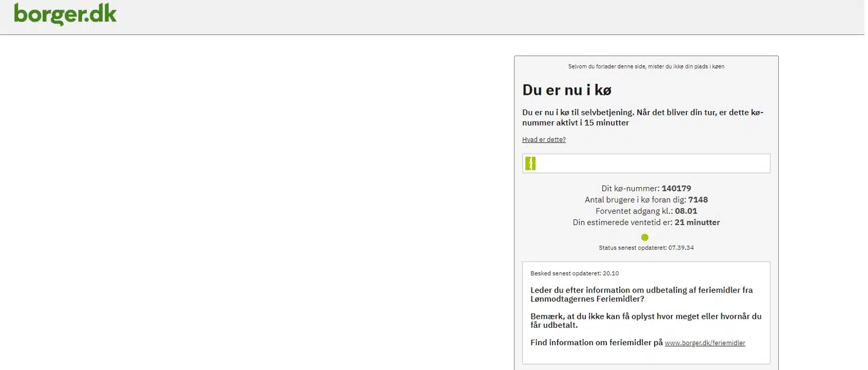Open the www.borger.dk/feriemidler link
The height and width of the screenshot is (370, 868).
[x=705, y=343]
